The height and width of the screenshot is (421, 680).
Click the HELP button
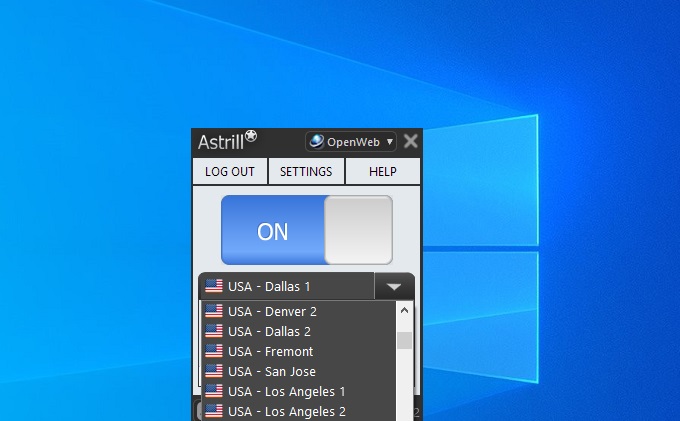click(x=382, y=172)
